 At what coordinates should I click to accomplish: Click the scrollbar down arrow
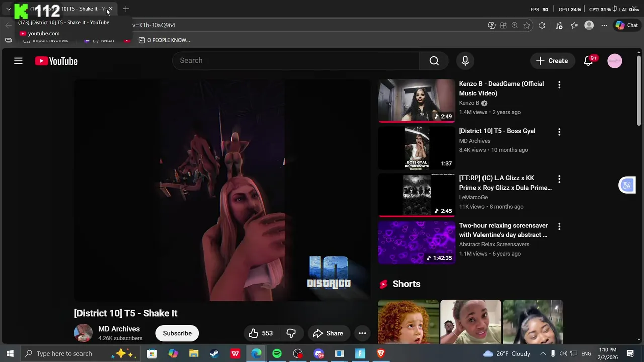[x=639, y=340]
